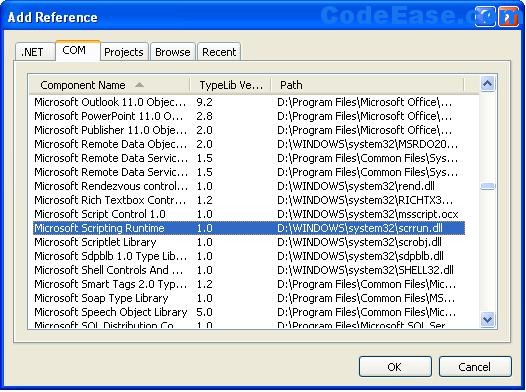Select Microsoft Smart Tags 2.0 row
The height and width of the screenshot is (392, 526).
249,284
